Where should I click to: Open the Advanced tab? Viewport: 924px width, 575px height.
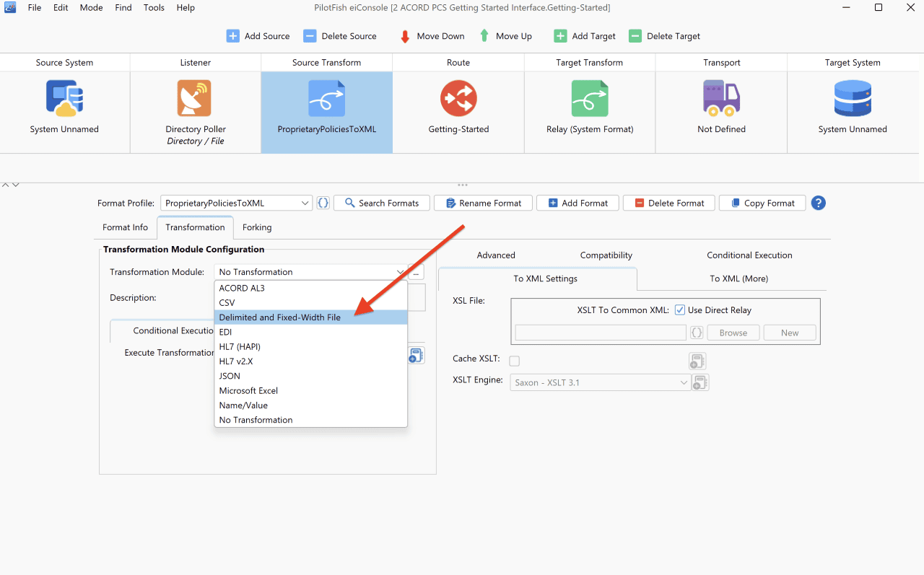[496, 255]
